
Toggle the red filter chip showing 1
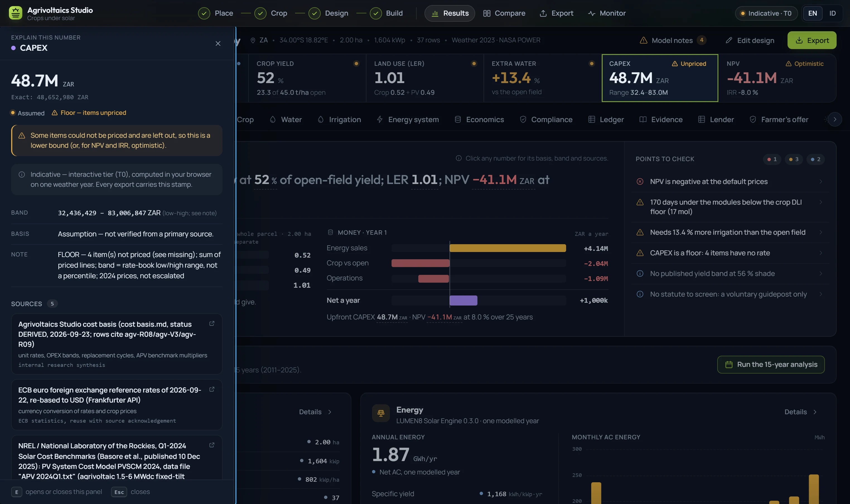[772, 159]
